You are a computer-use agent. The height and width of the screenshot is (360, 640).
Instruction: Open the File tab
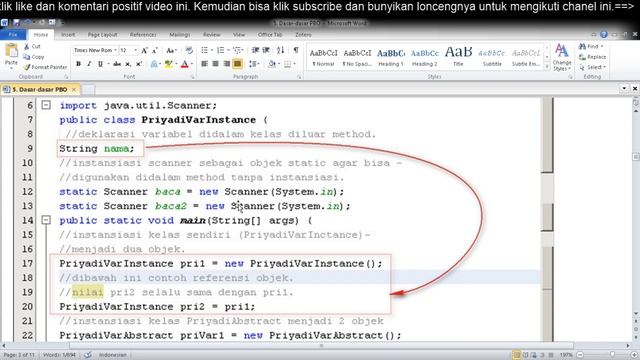pyautogui.click(x=13, y=35)
